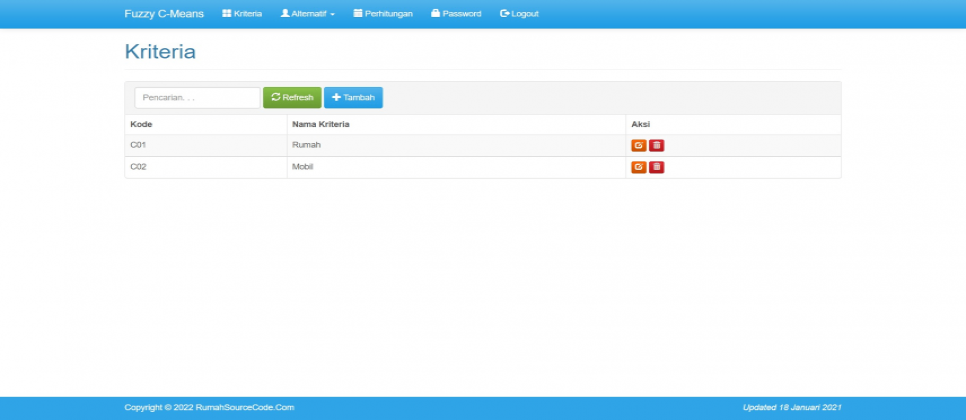Select the C02 code cell
This screenshot has height=420, width=966.
(x=139, y=167)
